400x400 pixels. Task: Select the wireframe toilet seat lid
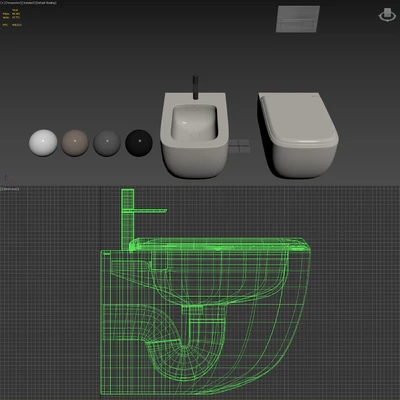[220, 244]
